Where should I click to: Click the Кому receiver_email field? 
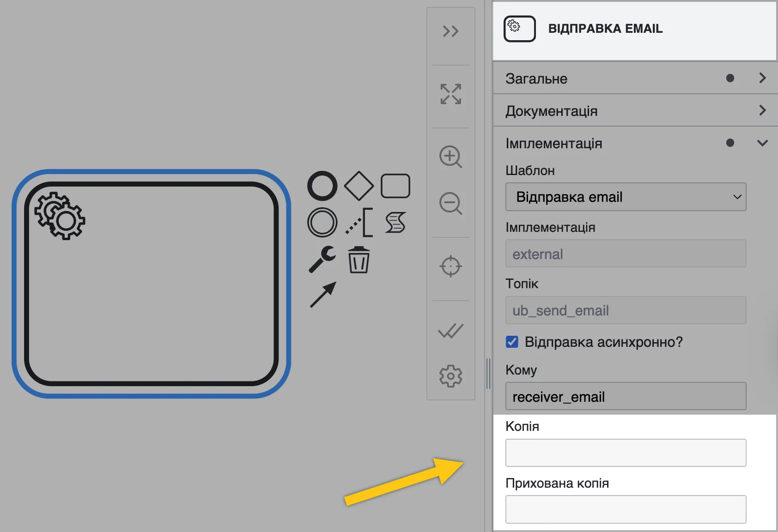pos(626,396)
